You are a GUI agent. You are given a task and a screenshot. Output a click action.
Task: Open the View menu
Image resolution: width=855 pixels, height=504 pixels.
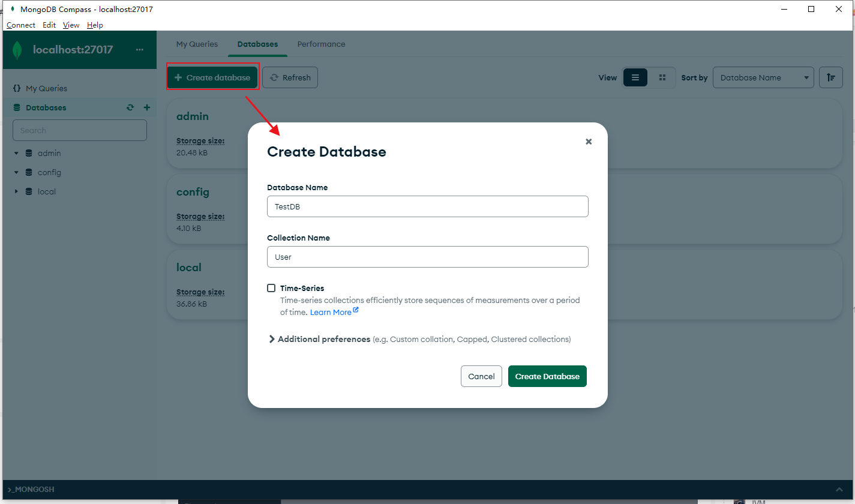[x=71, y=25]
